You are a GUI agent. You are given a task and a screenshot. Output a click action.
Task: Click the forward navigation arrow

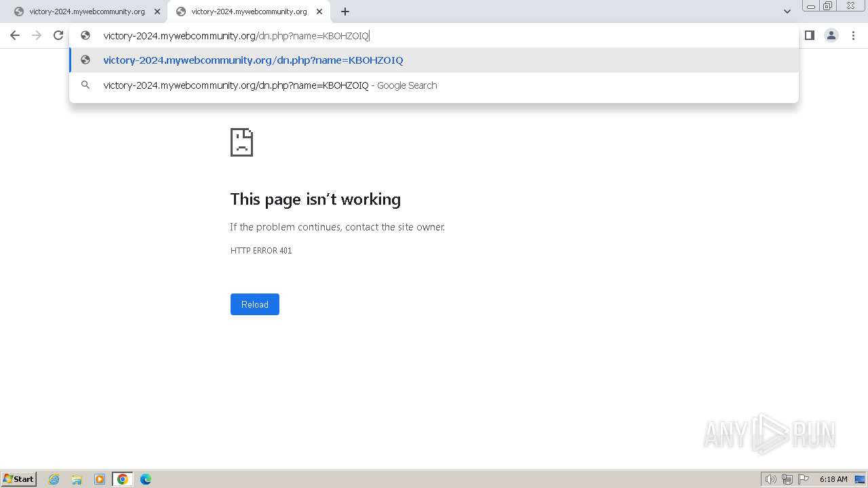click(37, 35)
